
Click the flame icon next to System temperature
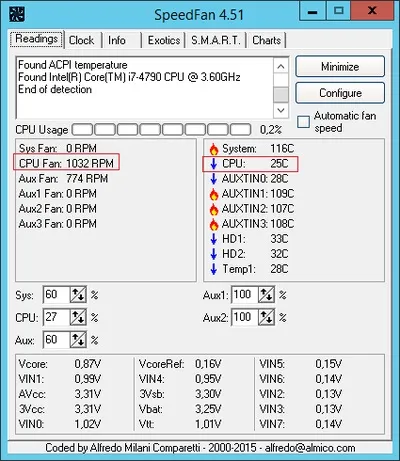(x=214, y=149)
